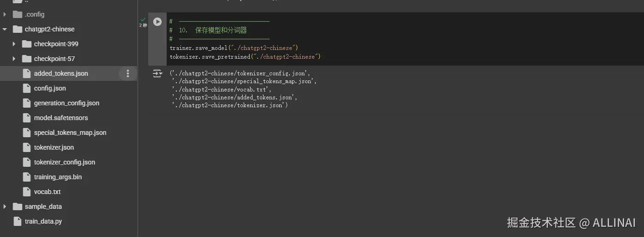Image resolution: width=644 pixels, height=237 pixels.
Task: Run the save model code cell
Action: pos(157,22)
